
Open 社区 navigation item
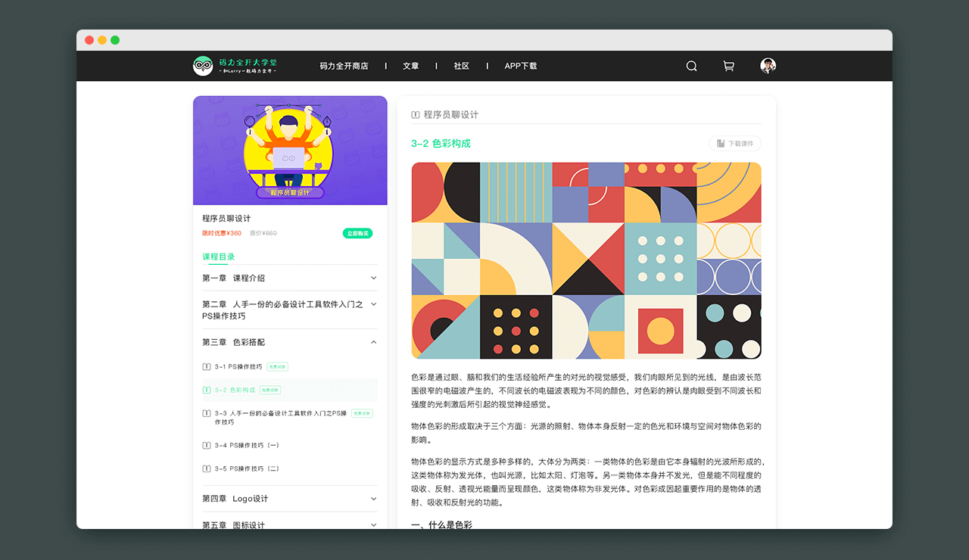[x=462, y=66]
